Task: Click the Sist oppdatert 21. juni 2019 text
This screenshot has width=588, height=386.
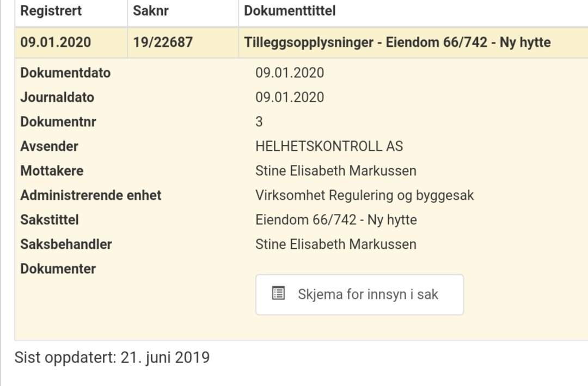Action: click(112, 358)
